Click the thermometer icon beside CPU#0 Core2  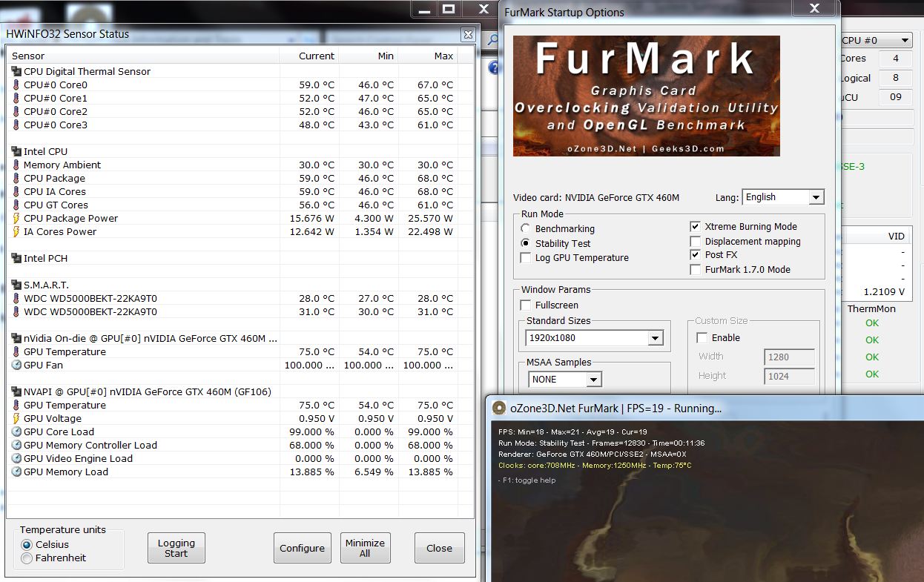click(x=16, y=111)
